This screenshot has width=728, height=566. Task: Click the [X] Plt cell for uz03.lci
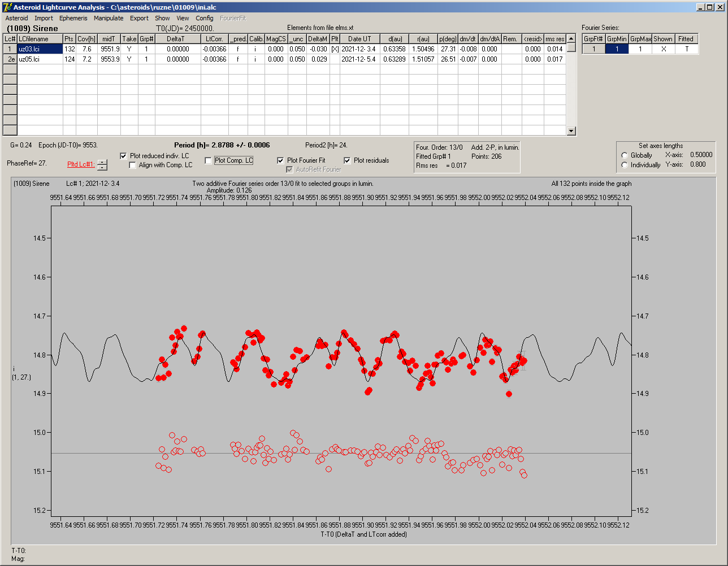pyautogui.click(x=335, y=49)
